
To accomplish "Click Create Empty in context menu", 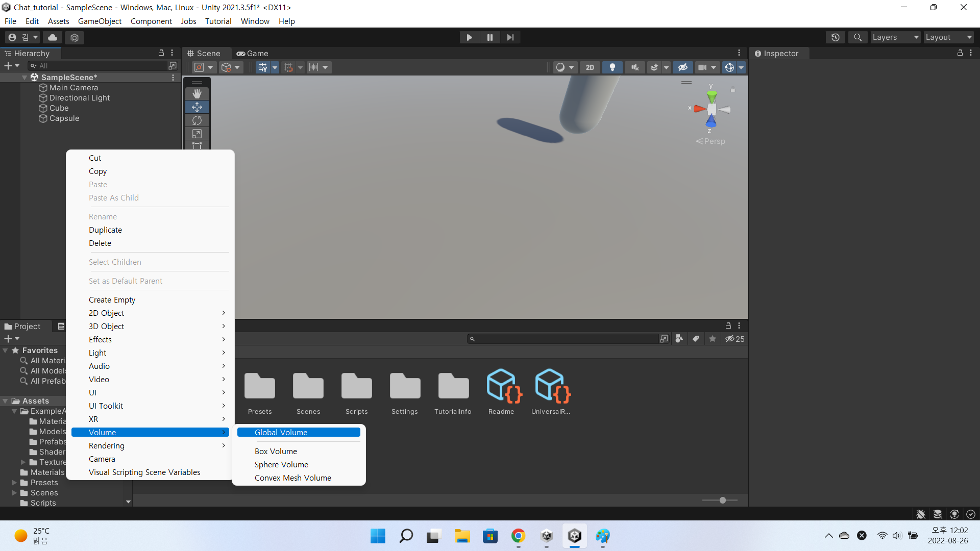I will click(112, 300).
